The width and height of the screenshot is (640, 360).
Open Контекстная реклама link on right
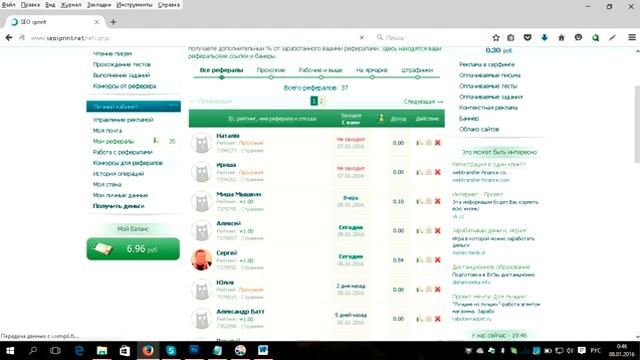tap(488, 107)
